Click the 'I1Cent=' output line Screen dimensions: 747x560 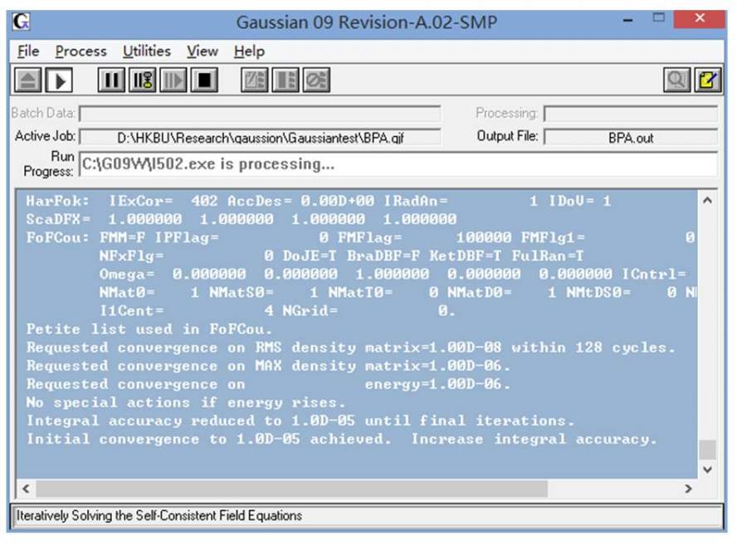tap(277, 310)
